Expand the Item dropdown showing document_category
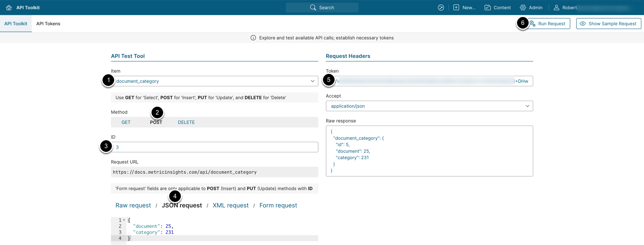The image size is (644, 245). pos(312,81)
